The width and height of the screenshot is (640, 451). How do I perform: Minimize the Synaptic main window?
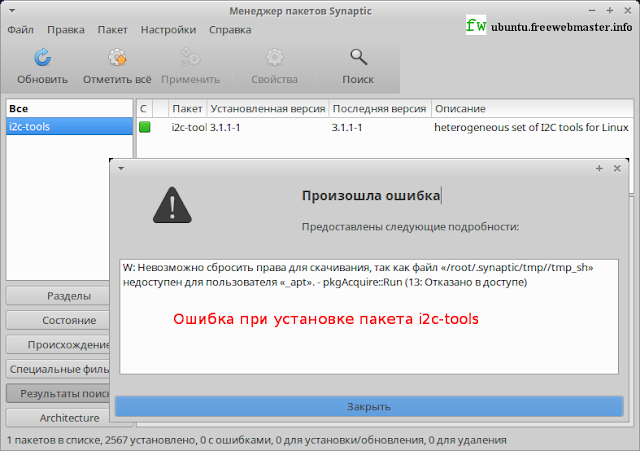(x=592, y=11)
